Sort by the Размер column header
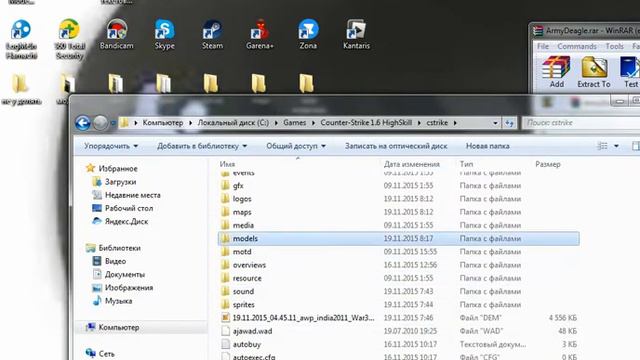Screen dimensions: 640x360 [x=548, y=164]
